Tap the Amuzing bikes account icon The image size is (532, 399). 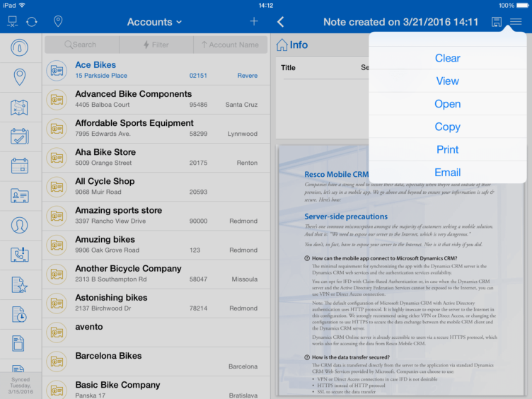tap(57, 245)
